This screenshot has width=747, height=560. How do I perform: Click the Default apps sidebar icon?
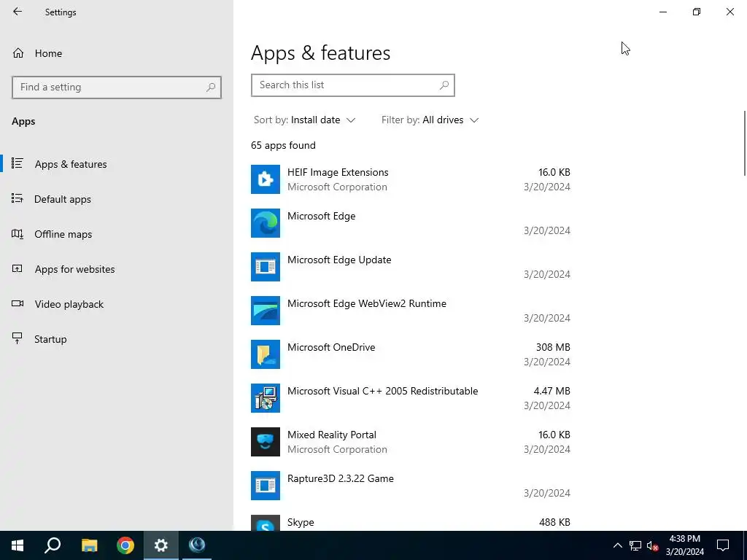pos(18,198)
